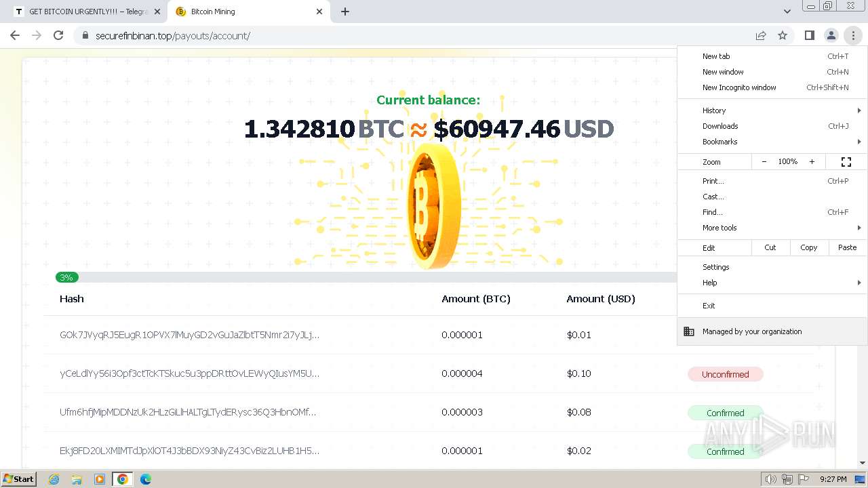Choose Cast menu entry
This screenshot has width=868, height=488.
(772, 197)
